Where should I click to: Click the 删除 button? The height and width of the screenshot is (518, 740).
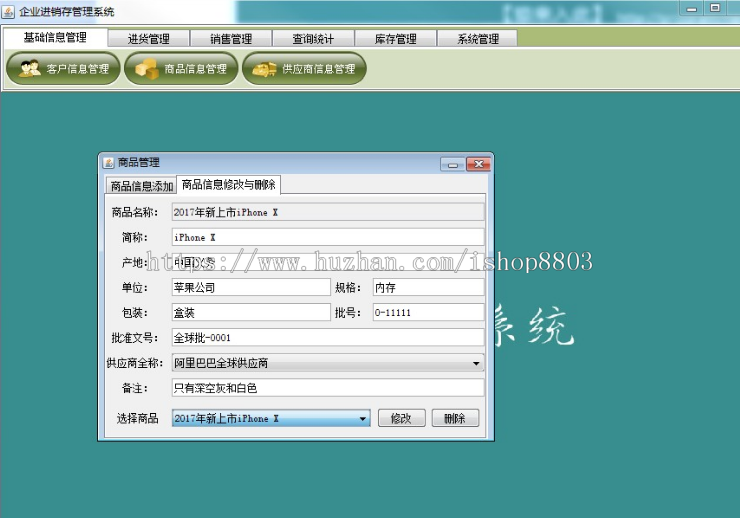[x=455, y=418]
